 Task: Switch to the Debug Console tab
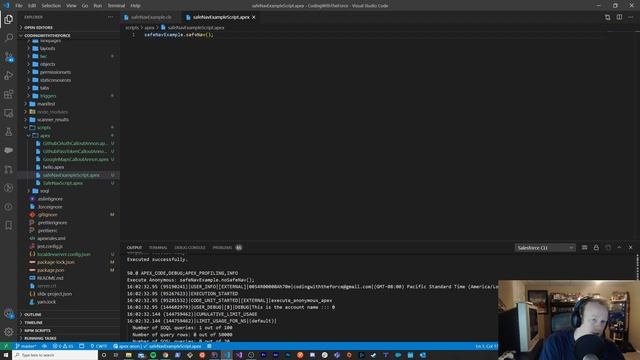[190, 248]
